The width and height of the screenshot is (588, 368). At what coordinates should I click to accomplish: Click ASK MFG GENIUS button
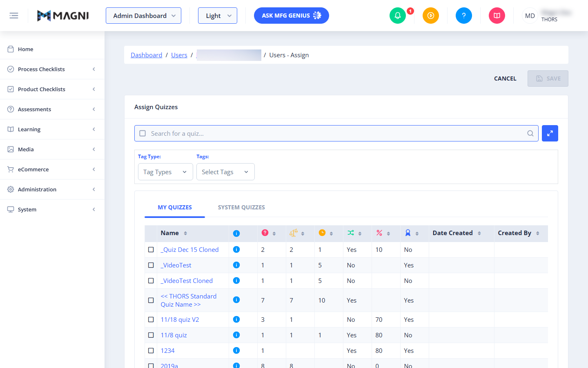292,16
